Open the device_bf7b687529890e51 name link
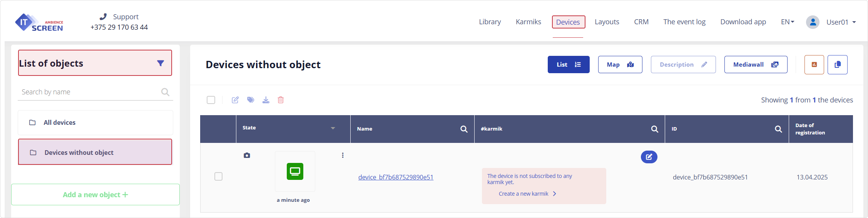The width and height of the screenshot is (868, 218). point(396,177)
